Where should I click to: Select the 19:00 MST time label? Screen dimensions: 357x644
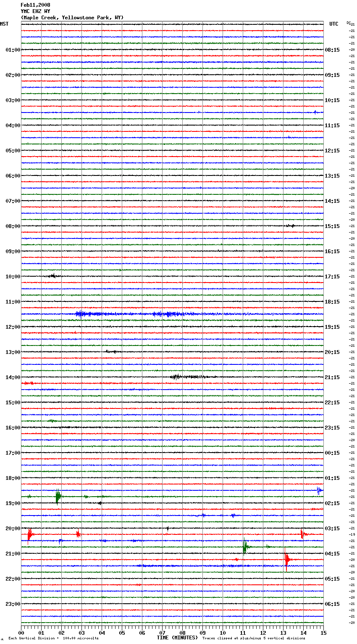coord(13,503)
